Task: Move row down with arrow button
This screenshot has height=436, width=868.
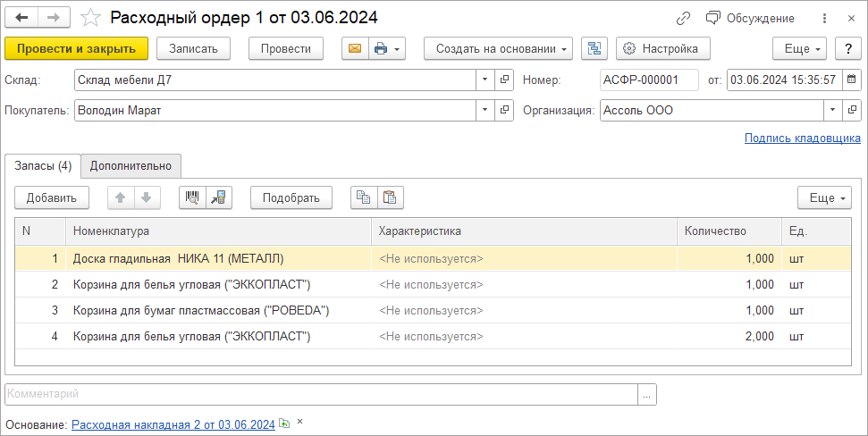Action: (146, 198)
